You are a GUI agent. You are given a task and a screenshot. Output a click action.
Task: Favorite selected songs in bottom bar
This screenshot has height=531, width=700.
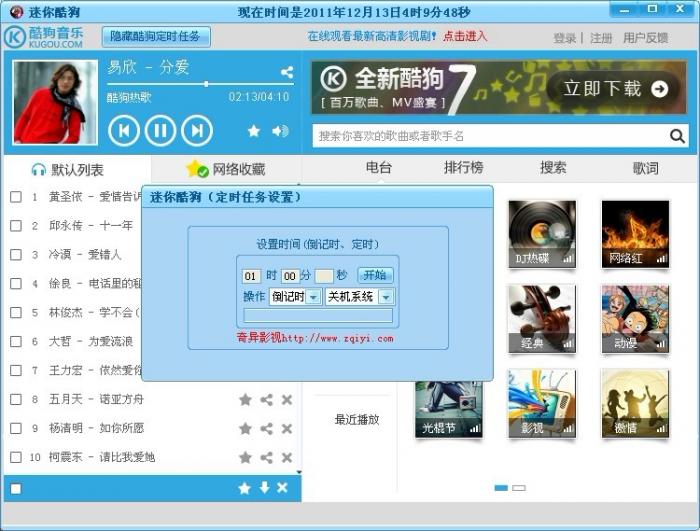click(x=244, y=488)
